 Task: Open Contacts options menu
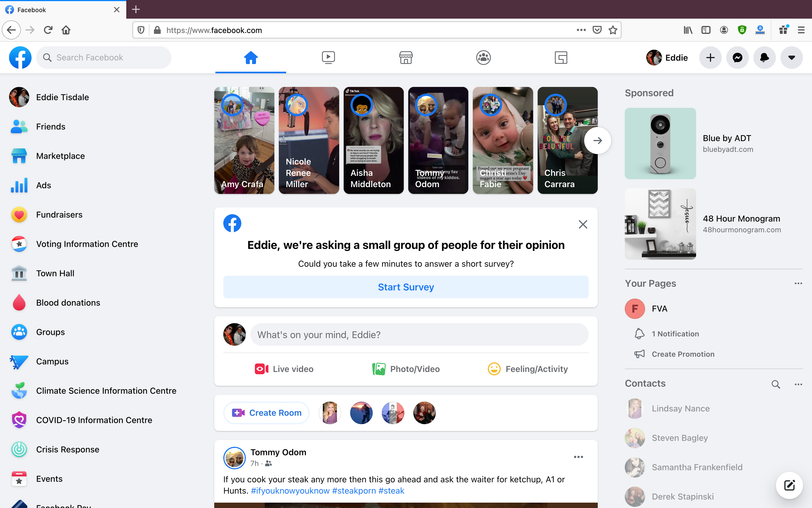coord(798,384)
